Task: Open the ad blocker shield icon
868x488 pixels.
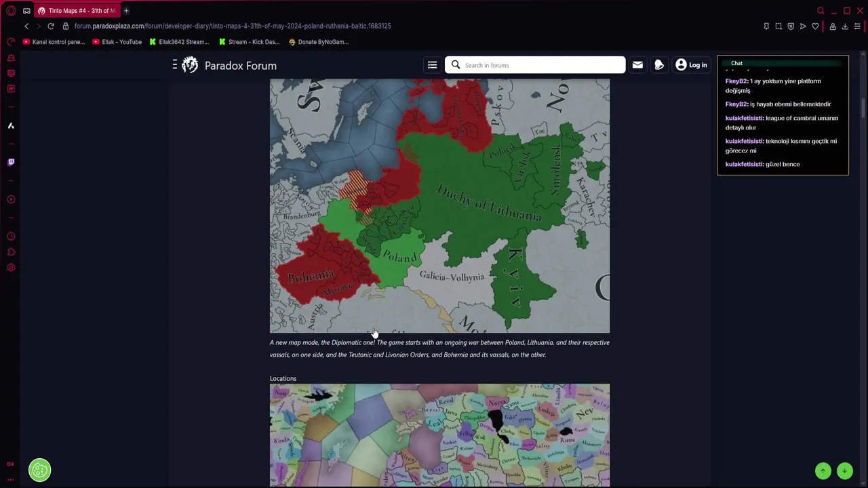Action: (x=791, y=26)
